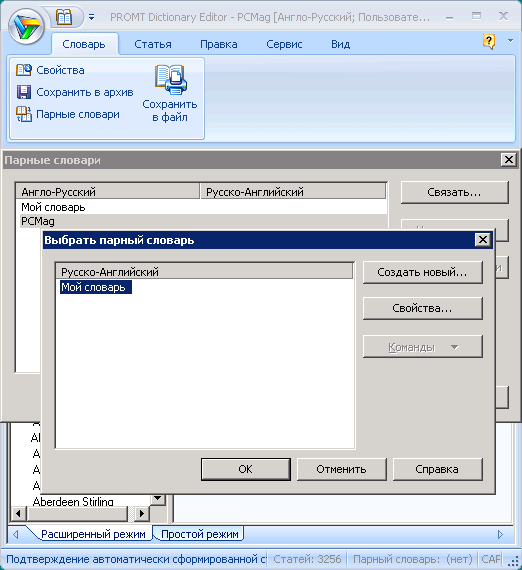Switch to the Словарь ribbon tab
The height and width of the screenshot is (570, 522).
click(x=84, y=44)
